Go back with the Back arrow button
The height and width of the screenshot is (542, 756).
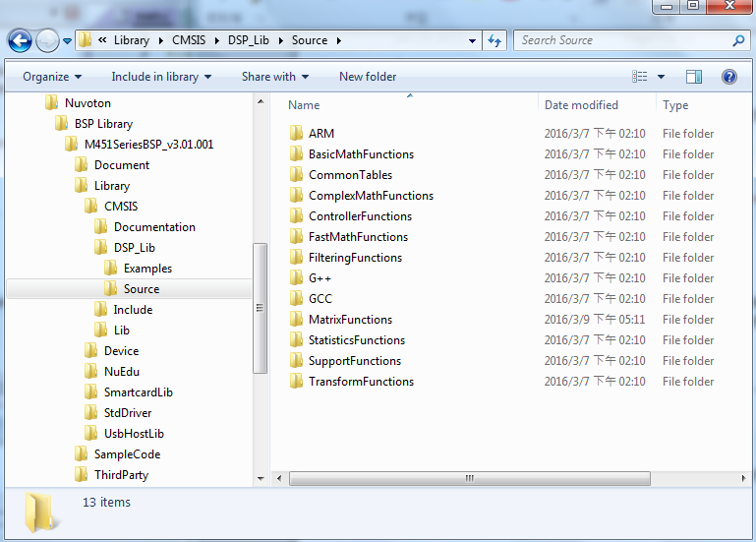20,41
